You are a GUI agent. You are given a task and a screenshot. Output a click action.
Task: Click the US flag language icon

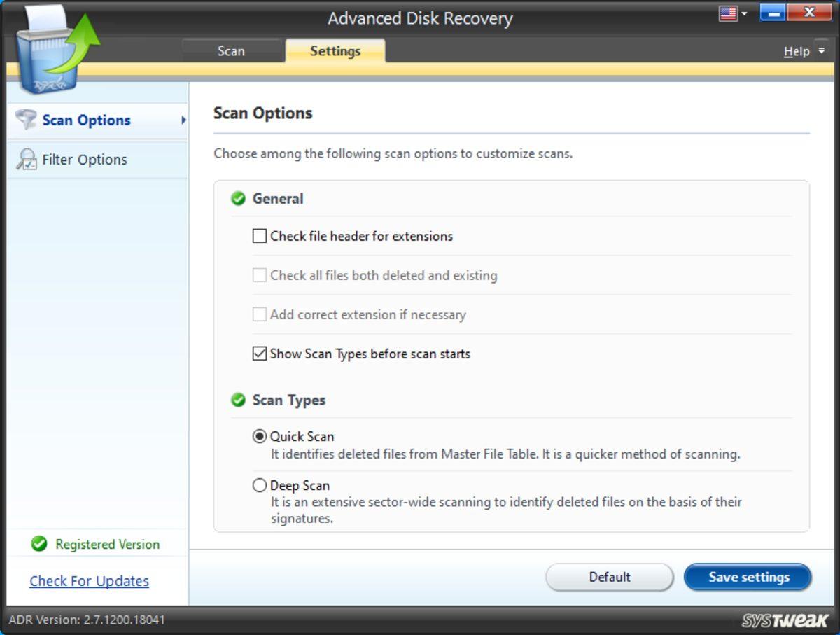point(728,13)
